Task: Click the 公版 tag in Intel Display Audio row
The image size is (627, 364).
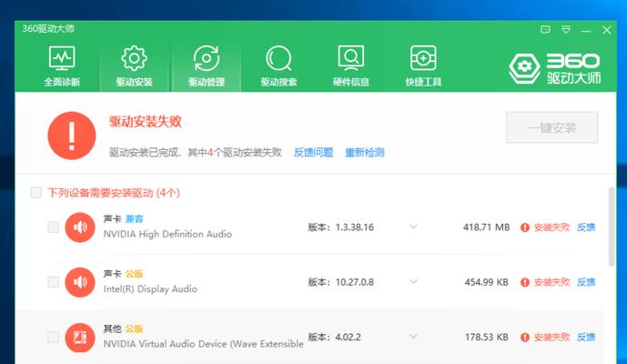Action: point(134,274)
